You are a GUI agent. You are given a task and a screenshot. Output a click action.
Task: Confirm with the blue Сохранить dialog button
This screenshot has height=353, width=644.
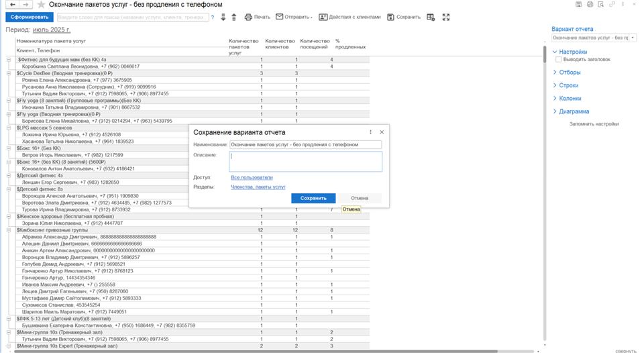(x=313, y=198)
